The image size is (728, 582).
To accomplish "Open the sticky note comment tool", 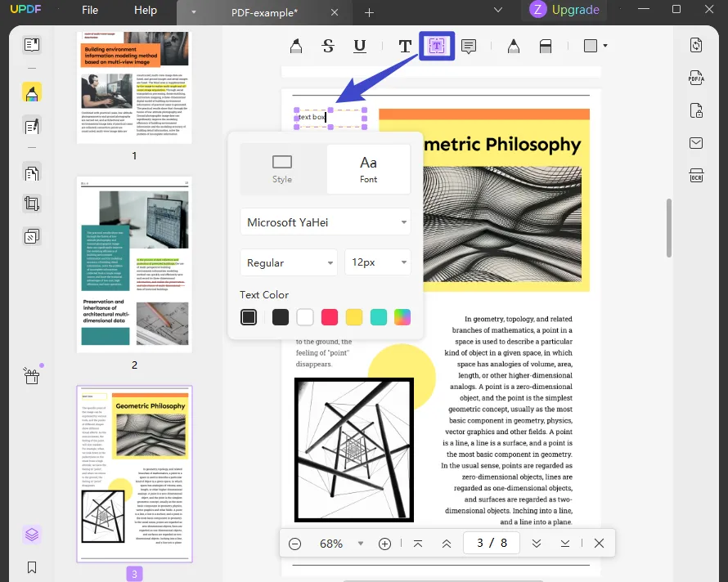I will [469, 47].
